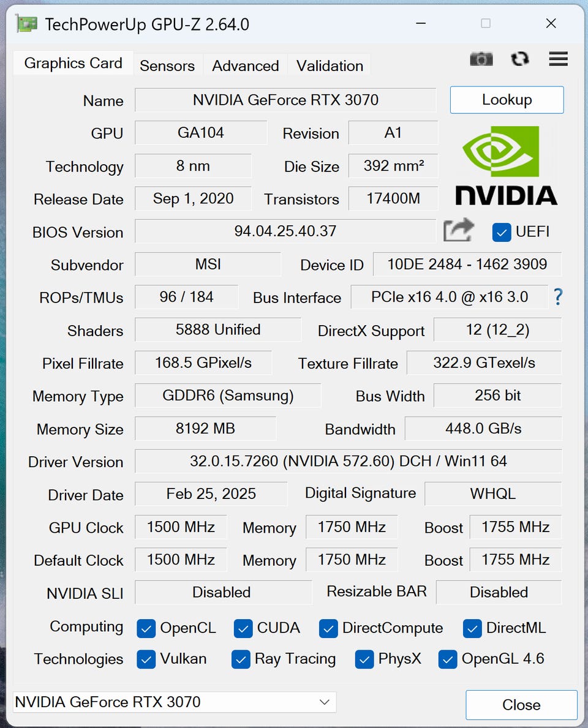Open the Advanced tab
The image size is (588, 728).
click(x=246, y=66)
